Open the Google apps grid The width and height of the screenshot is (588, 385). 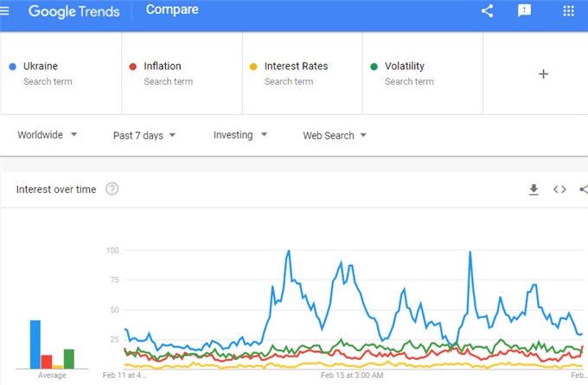coord(568,11)
